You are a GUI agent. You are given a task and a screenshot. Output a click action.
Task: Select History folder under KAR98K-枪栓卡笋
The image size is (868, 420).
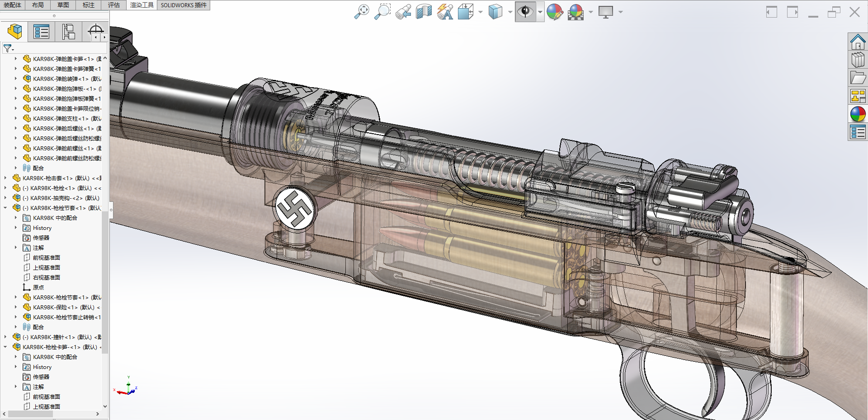point(42,367)
